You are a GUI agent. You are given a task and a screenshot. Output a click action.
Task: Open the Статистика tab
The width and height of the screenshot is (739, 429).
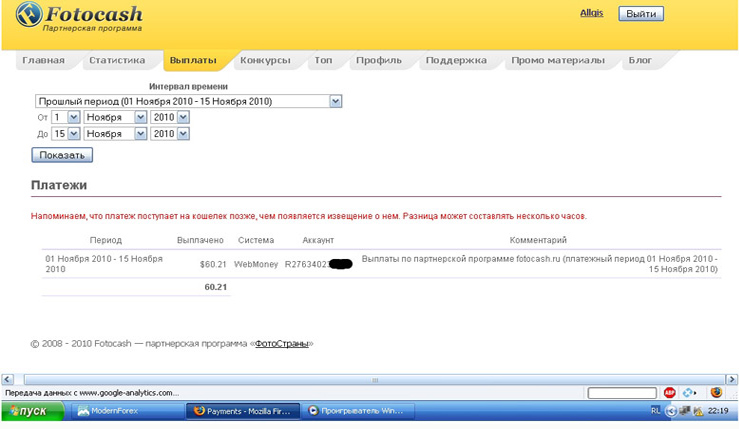pyautogui.click(x=117, y=60)
